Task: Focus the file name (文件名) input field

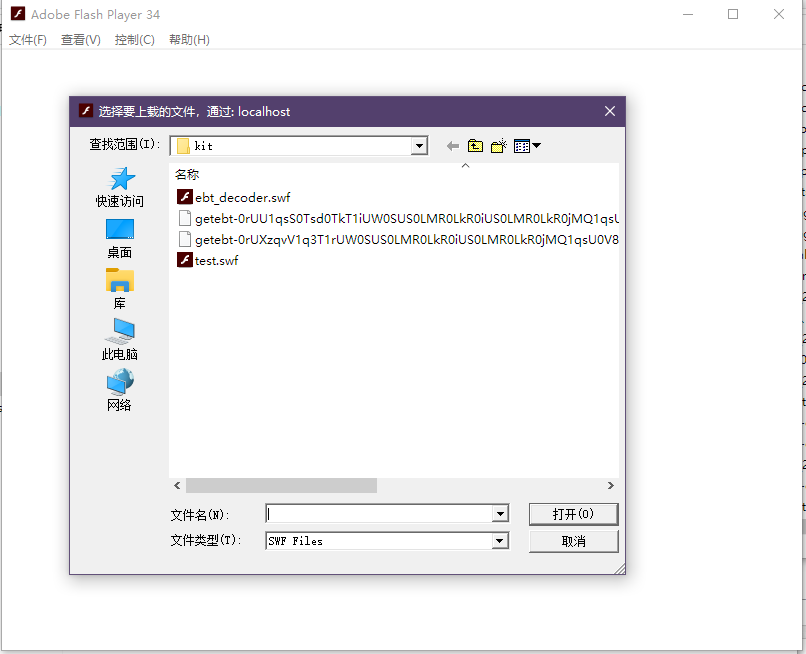Action: click(380, 514)
